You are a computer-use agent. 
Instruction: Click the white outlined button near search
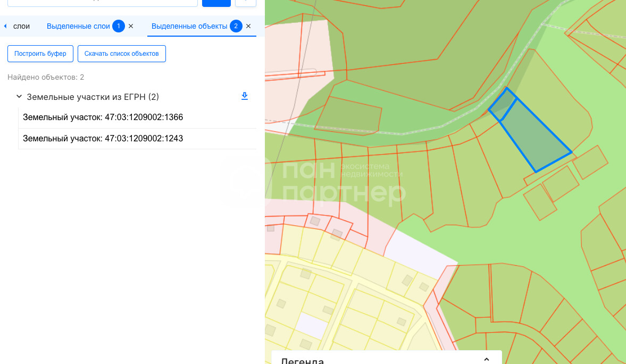tap(245, 2)
